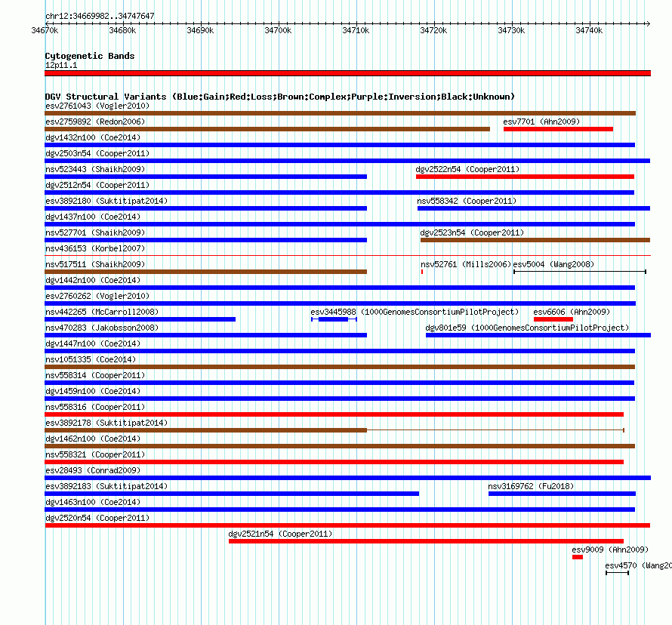The image size is (672, 625).
Task: Open the nsv52761 (Mills2006) label
Action: click(466, 264)
